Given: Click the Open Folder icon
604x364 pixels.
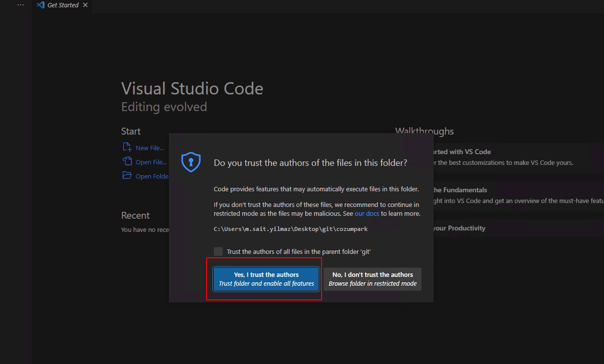Looking at the screenshot, I should (127, 176).
